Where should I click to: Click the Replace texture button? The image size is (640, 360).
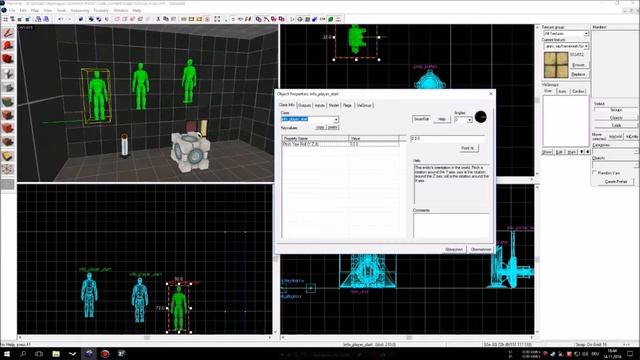click(x=579, y=74)
